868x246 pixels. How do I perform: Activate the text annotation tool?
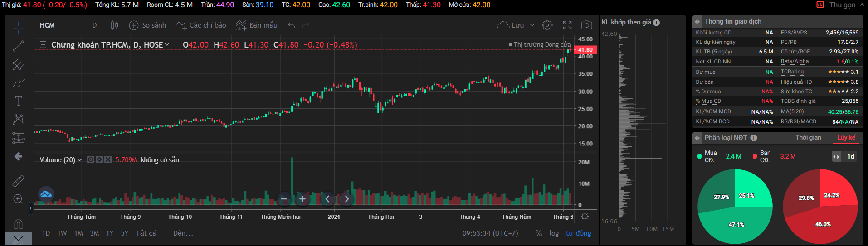coord(18,101)
